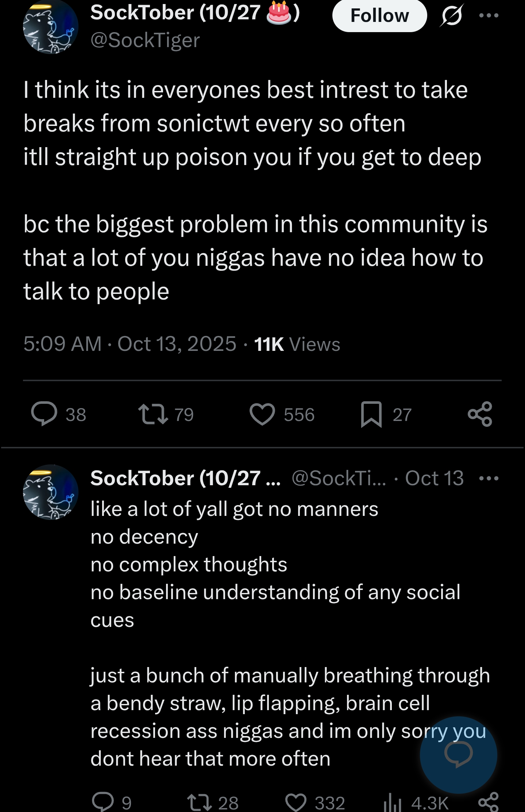Follow the SockTober account
This screenshot has height=812, width=525.
click(x=379, y=15)
